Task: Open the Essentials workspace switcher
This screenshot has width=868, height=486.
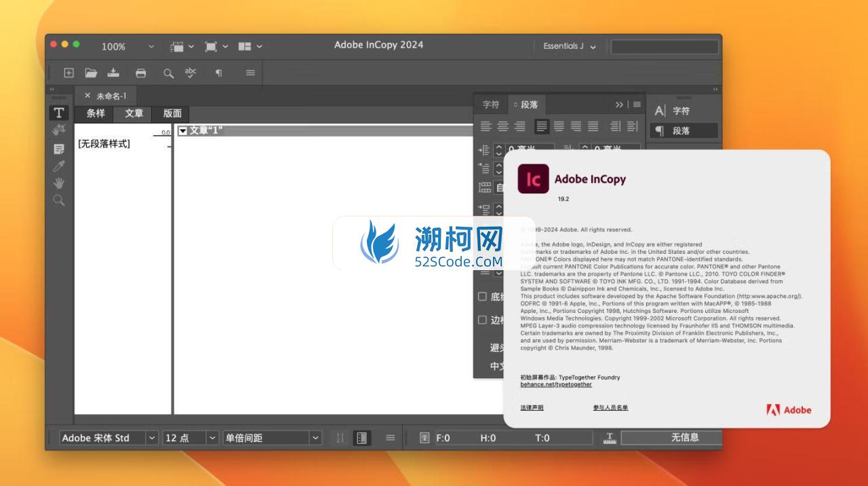Action: 570,46
